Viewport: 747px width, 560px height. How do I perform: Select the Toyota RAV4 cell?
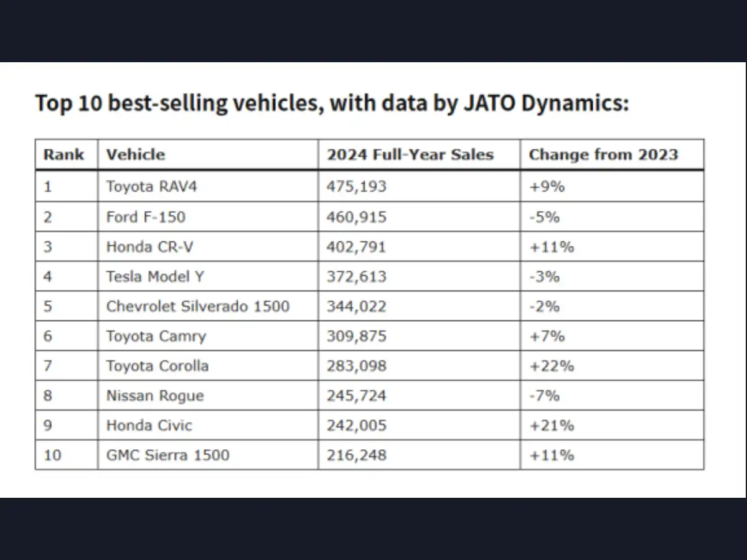(151, 186)
